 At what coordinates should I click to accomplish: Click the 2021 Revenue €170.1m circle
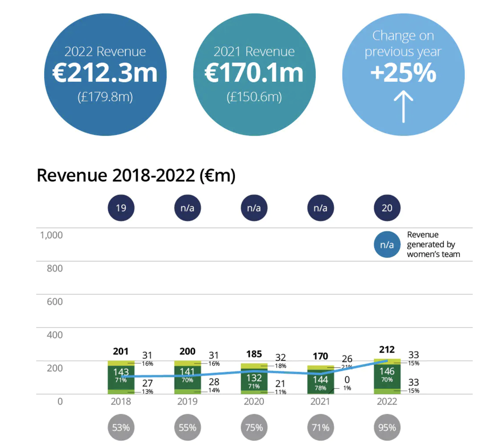(x=254, y=75)
